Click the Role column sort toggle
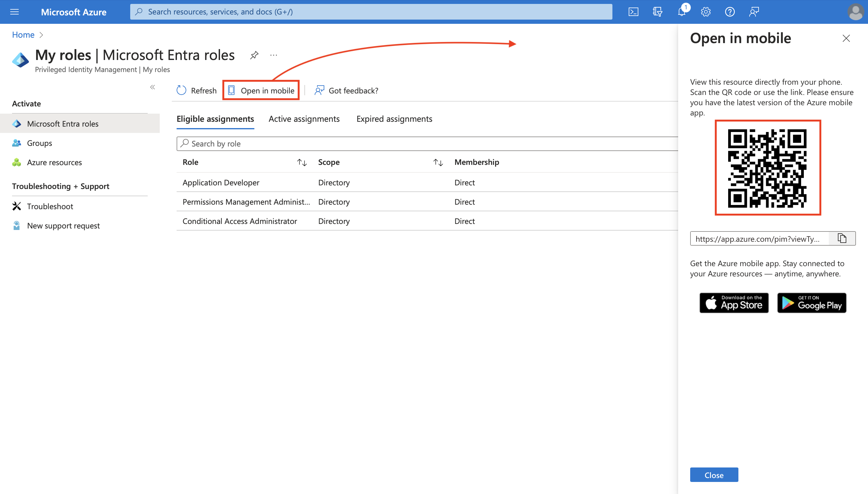 click(301, 162)
